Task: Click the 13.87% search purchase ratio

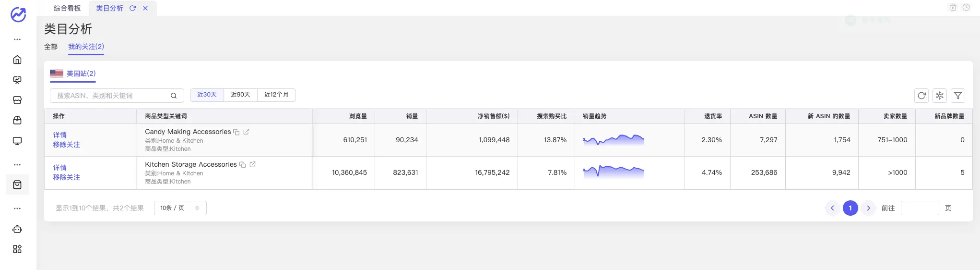Action: click(x=555, y=140)
